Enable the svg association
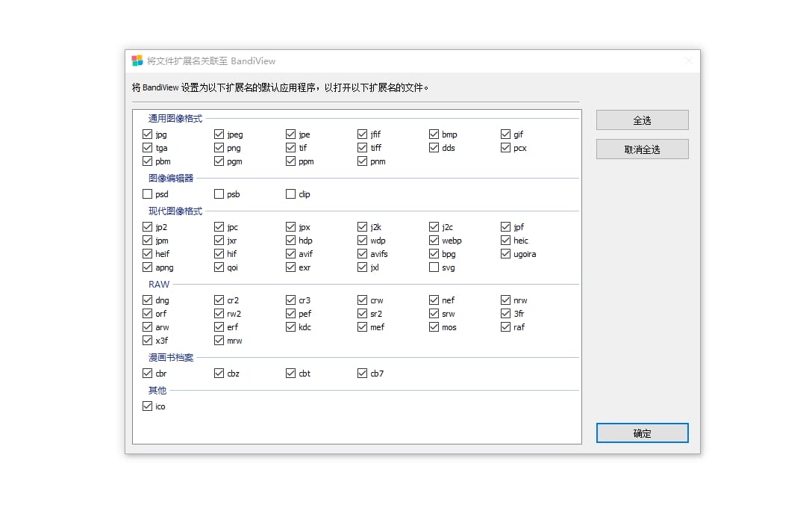812x505 pixels. 434,267
